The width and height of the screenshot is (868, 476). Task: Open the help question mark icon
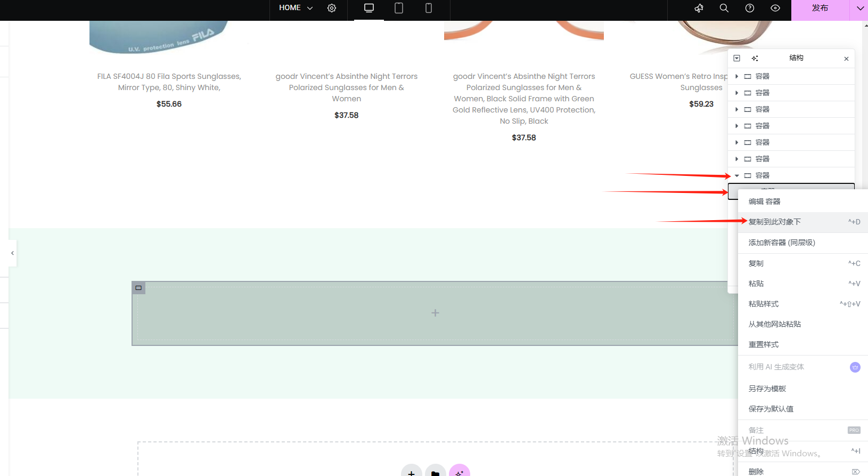tap(750, 8)
